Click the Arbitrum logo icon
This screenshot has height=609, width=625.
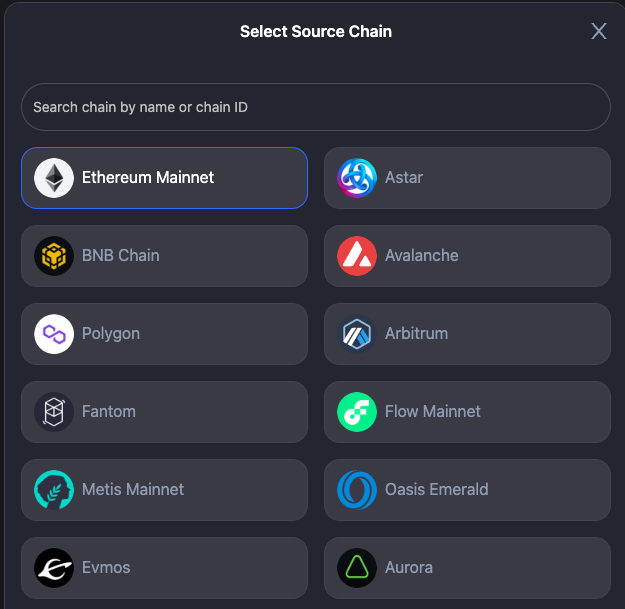pyautogui.click(x=357, y=334)
